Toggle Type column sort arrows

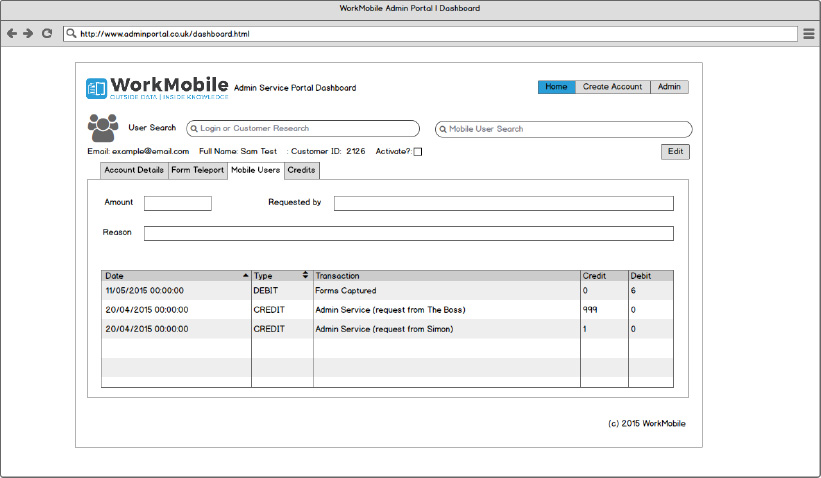click(305, 275)
